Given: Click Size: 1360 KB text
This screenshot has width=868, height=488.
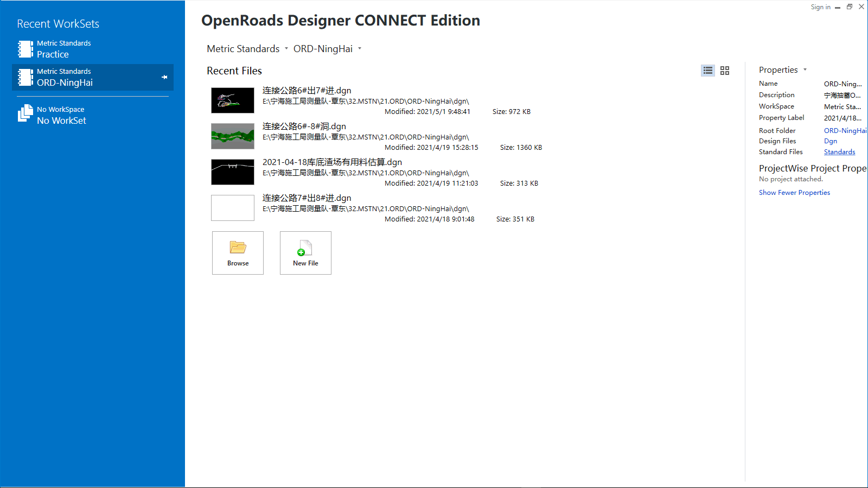Looking at the screenshot, I should pos(521,148).
